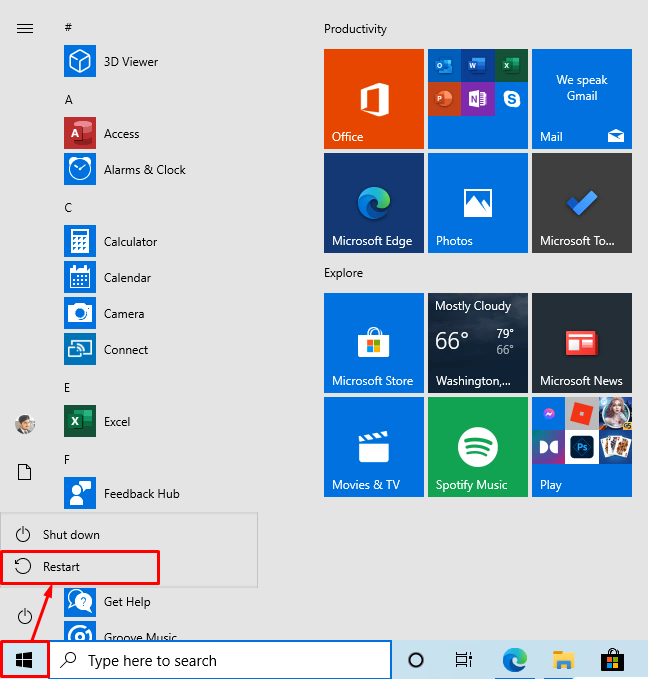The image size is (648, 679).
Task: Open Roblox in the Play tile
Action: [582, 414]
